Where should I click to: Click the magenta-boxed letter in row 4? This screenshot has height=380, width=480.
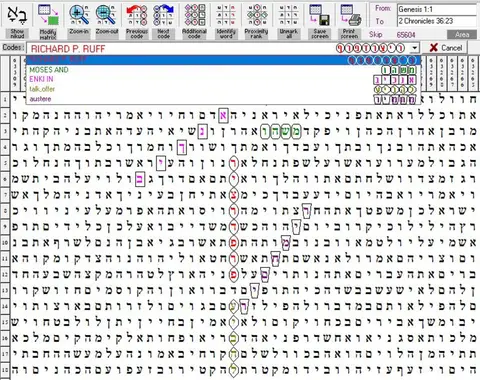tap(182, 147)
